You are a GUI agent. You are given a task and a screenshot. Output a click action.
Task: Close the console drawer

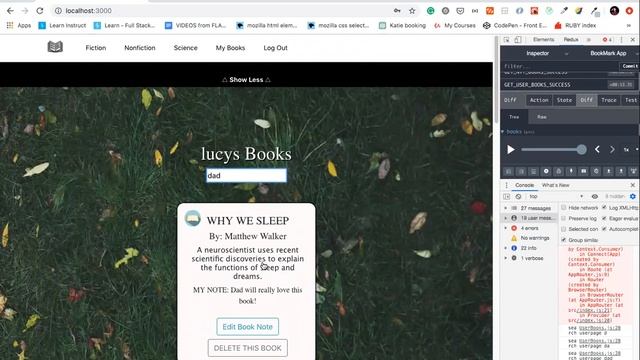[x=633, y=185]
